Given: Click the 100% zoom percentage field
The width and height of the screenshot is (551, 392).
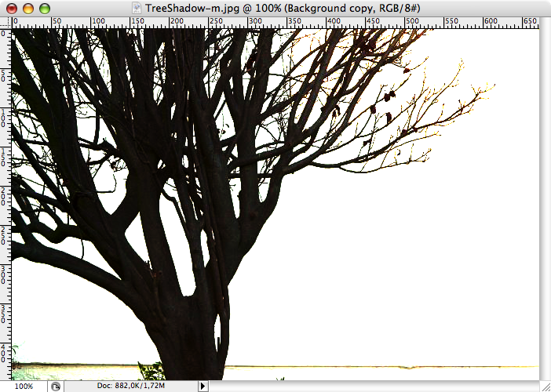Looking at the screenshot, I should click(24, 386).
